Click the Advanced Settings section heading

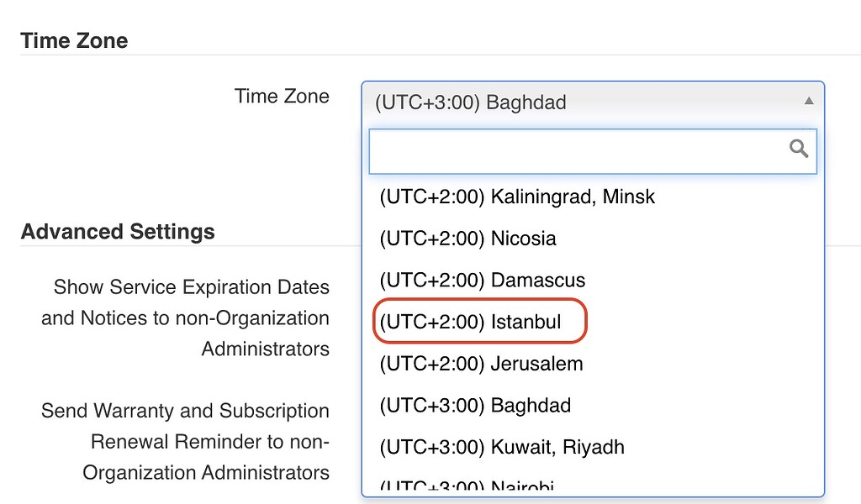click(117, 231)
